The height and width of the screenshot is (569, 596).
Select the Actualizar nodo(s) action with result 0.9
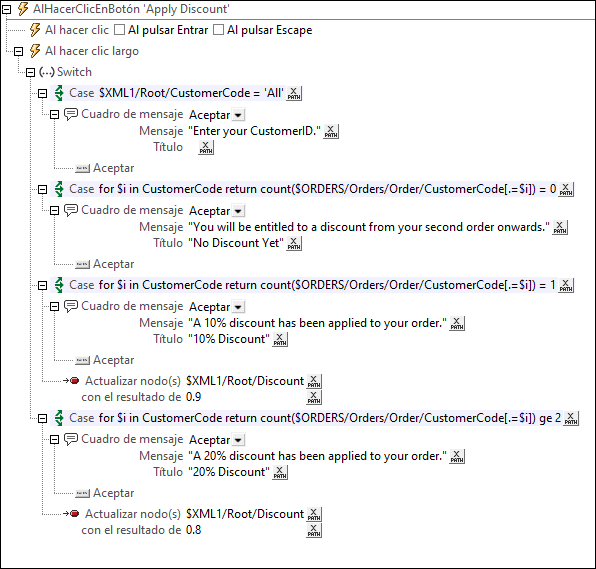[133, 381]
